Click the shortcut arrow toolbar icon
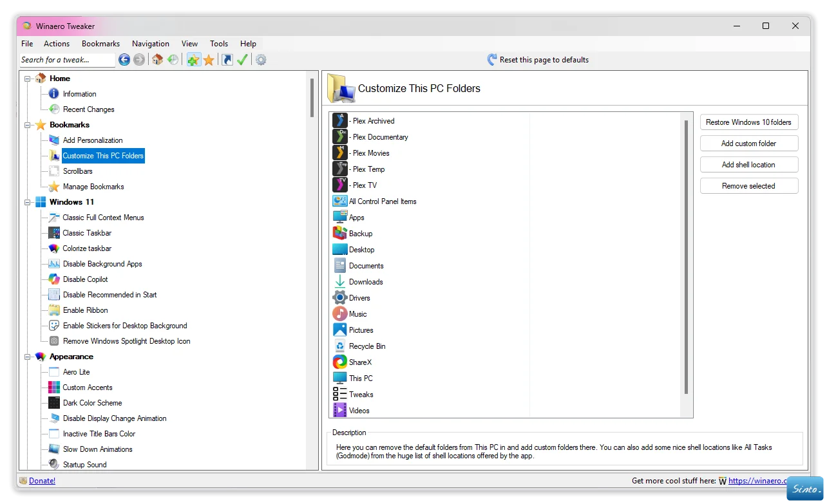827x504 pixels. pos(227,60)
